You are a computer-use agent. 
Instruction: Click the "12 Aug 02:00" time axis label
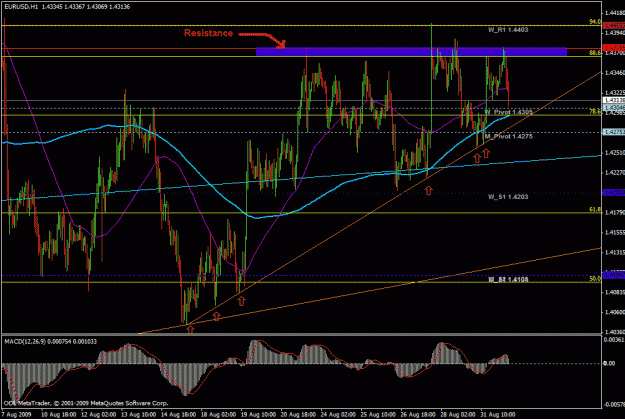98,414
